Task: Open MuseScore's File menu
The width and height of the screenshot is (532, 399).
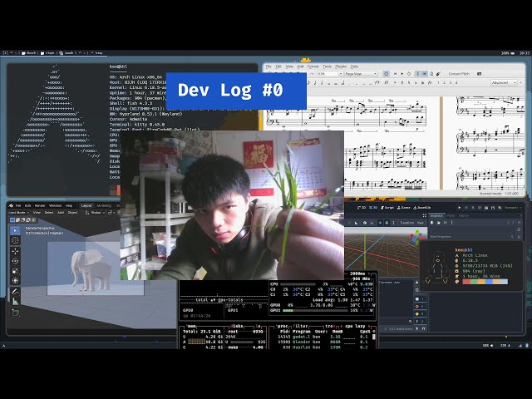Action: point(268,66)
